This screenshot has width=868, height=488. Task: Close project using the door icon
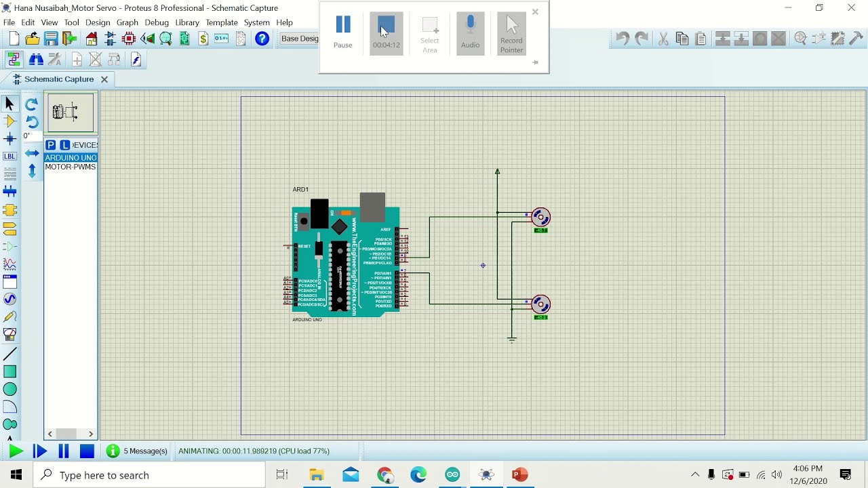point(69,39)
